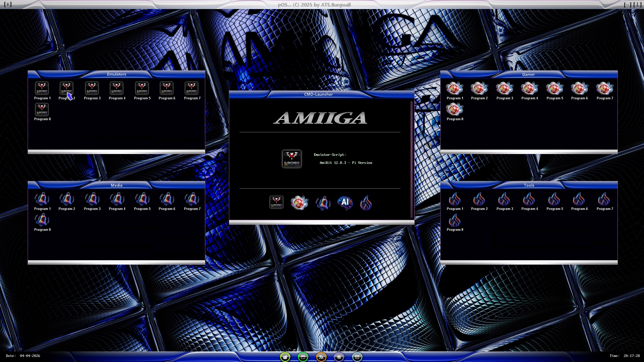
Task: Open the film reel icon in the dock
Action: click(339, 357)
